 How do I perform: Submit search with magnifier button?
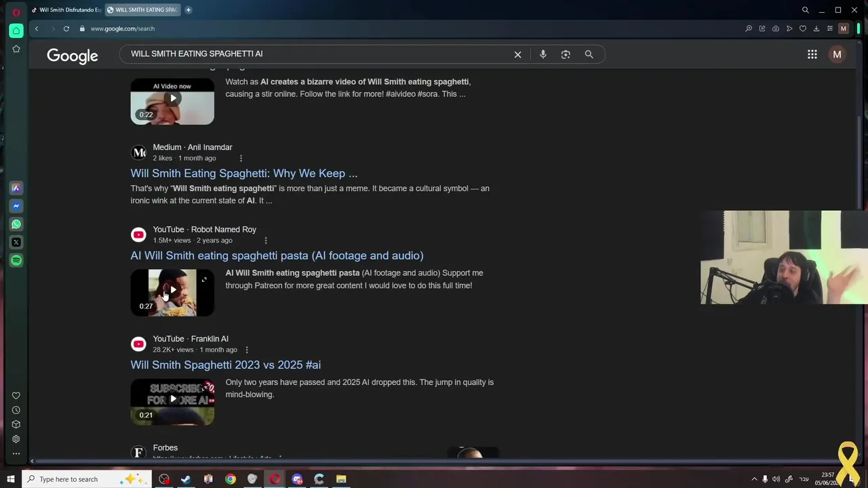click(x=589, y=54)
